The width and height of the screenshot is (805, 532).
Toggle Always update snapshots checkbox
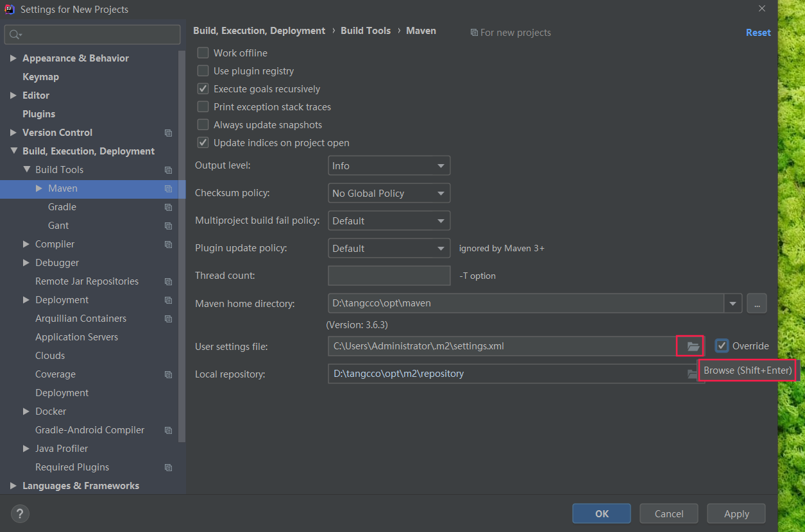[x=203, y=124]
